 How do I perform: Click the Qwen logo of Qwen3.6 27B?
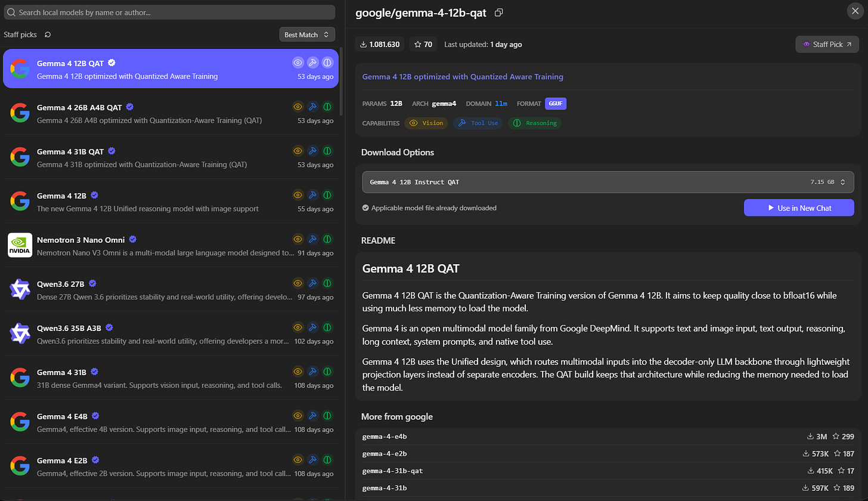(20, 289)
